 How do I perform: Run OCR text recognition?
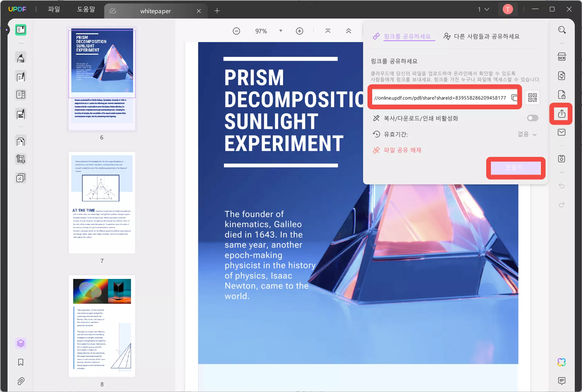pos(562,57)
